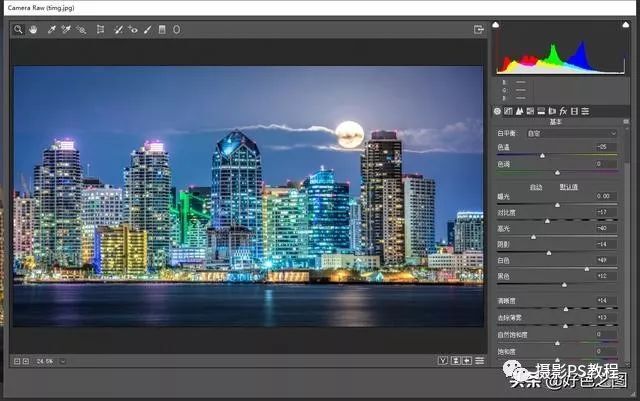Click the 色温 temperature slider handle
The height and width of the screenshot is (401, 640).
tap(543, 155)
